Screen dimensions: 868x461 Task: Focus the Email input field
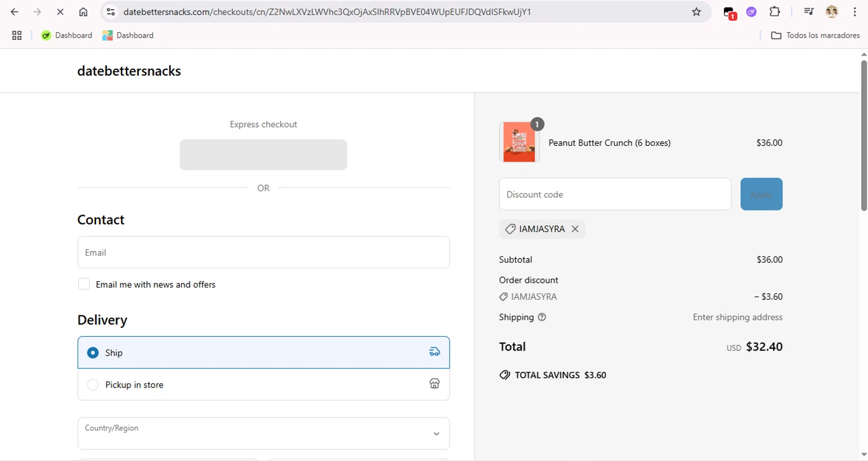[263, 252]
